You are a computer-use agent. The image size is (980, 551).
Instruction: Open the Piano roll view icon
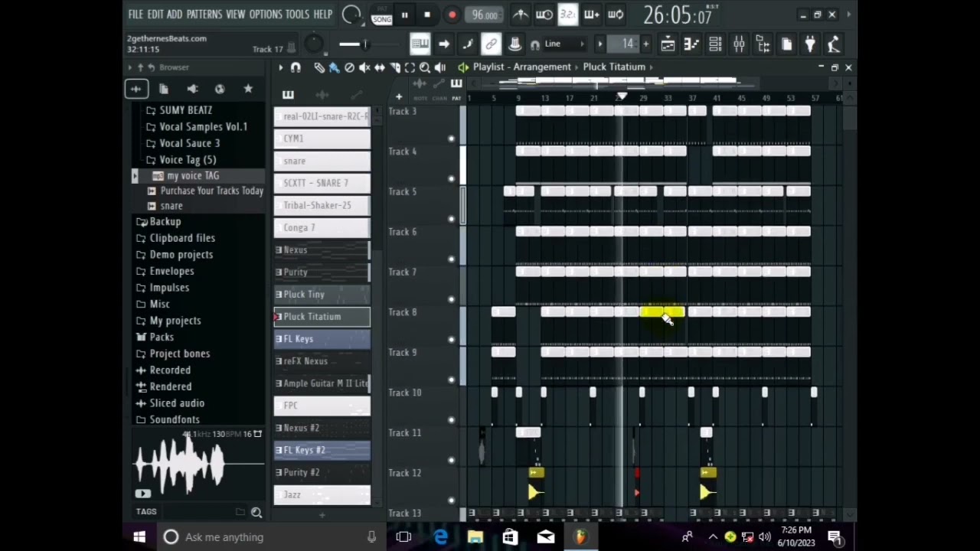click(691, 44)
